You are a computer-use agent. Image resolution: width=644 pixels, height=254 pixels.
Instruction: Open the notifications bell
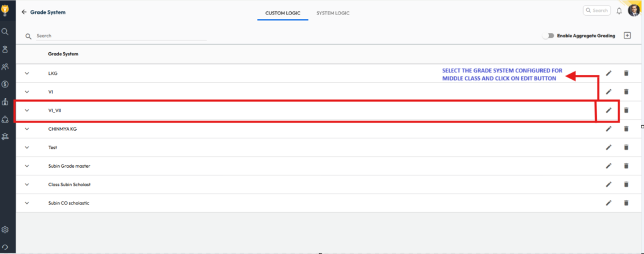[x=619, y=11]
